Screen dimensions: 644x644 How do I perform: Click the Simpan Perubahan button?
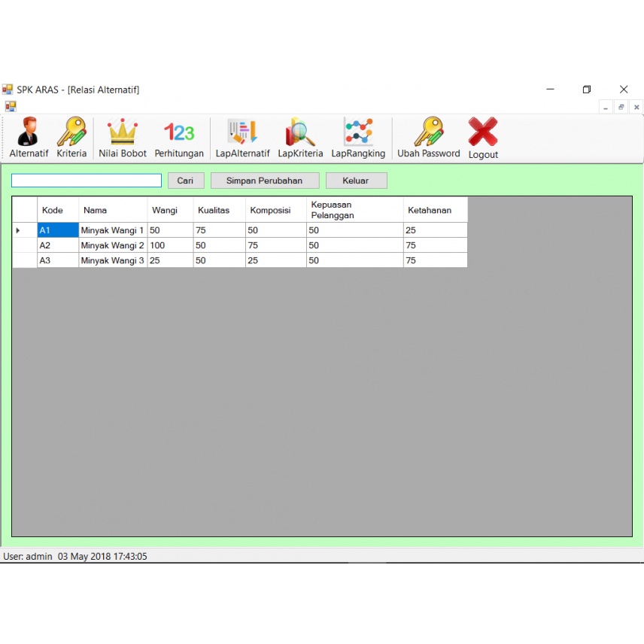[265, 181]
